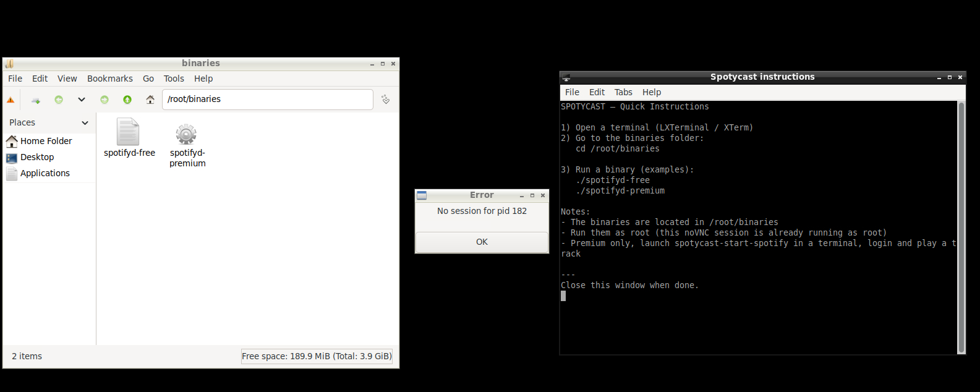Open the Spotycast terminal Edit menu
The image size is (980, 392).
pyautogui.click(x=597, y=92)
